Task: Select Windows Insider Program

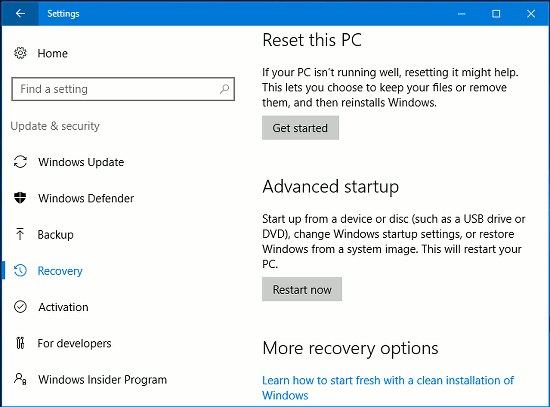Action: [x=102, y=380]
